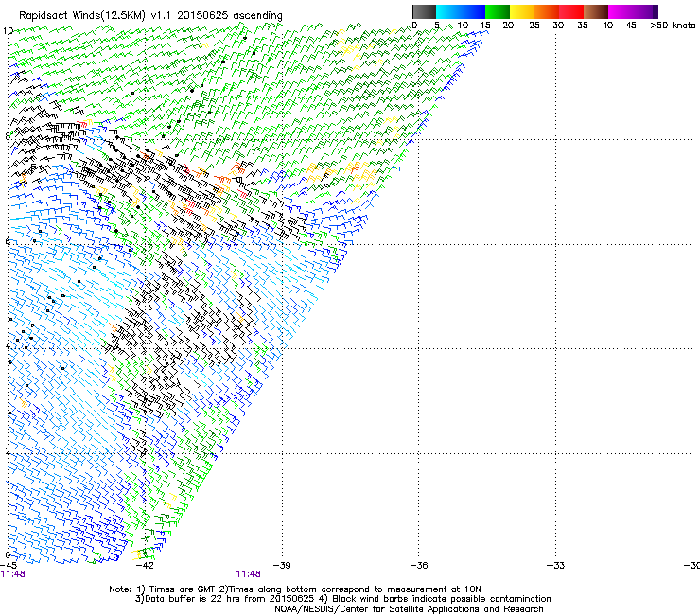Image resolution: width=700 pixels, height=615 pixels.
Task: Click the latitude label '10' on left axis
Action: point(8,31)
